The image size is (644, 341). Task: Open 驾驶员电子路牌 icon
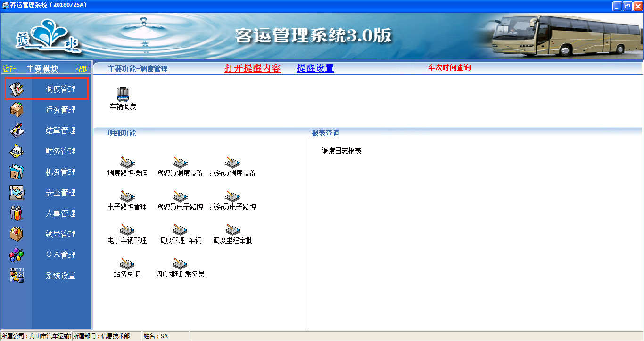tap(180, 196)
